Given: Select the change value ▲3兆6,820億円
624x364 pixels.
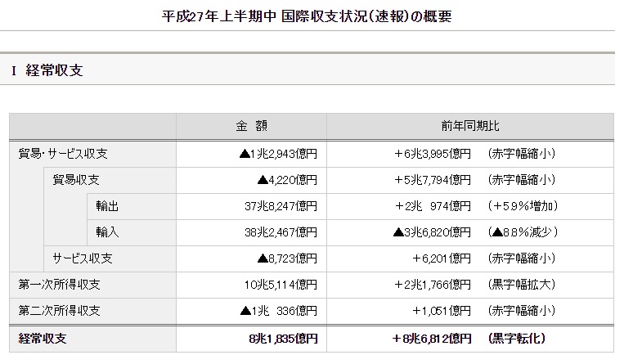Looking at the screenshot, I should point(432,232).
